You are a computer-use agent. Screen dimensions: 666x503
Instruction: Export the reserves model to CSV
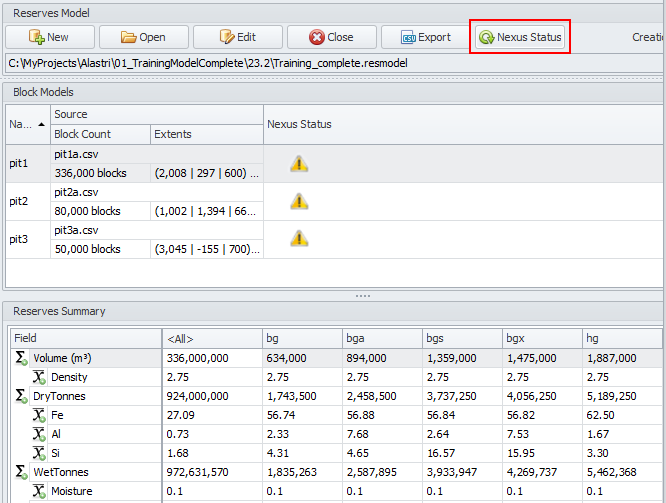click(x=426, y=37)
